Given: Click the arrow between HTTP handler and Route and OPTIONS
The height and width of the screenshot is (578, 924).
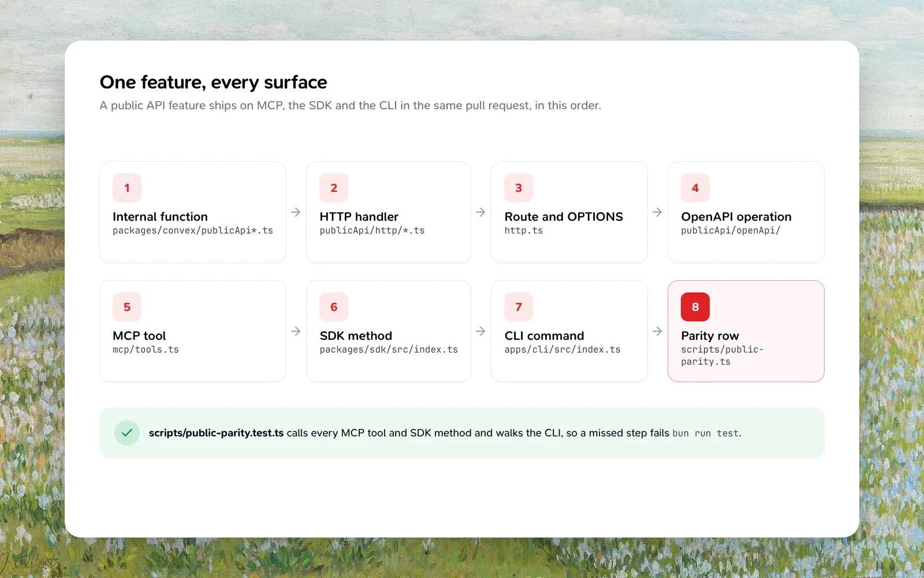Looking at the screenshot, I should point(480,212).
